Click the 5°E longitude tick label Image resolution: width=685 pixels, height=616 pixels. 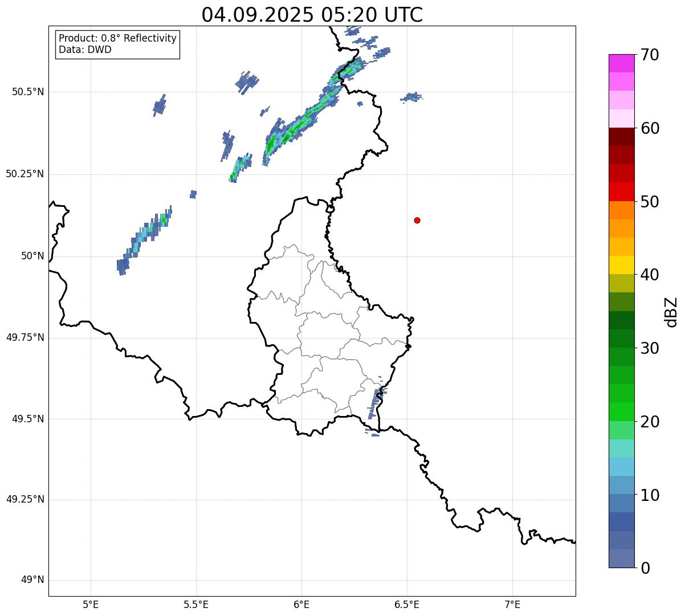[x=91, y=604]
